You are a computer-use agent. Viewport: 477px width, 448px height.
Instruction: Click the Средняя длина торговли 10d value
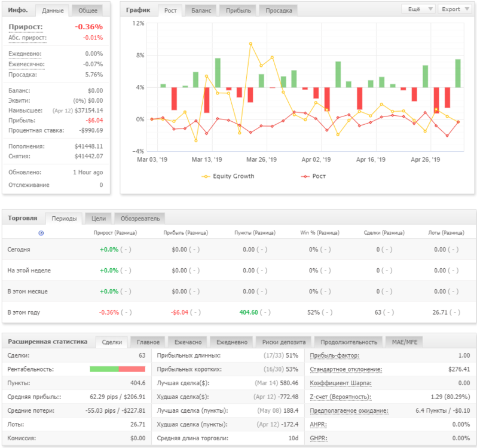point(293,438)
